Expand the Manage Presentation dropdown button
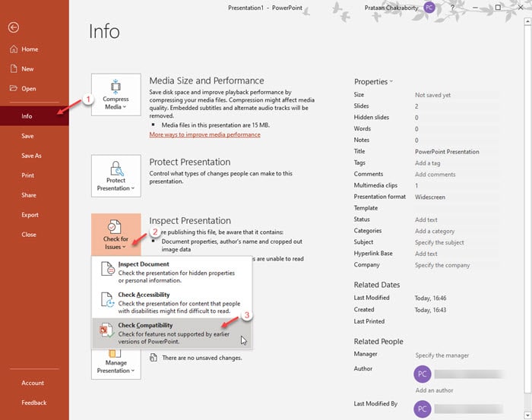The image size is (532, 420). [x=116, y=365]
